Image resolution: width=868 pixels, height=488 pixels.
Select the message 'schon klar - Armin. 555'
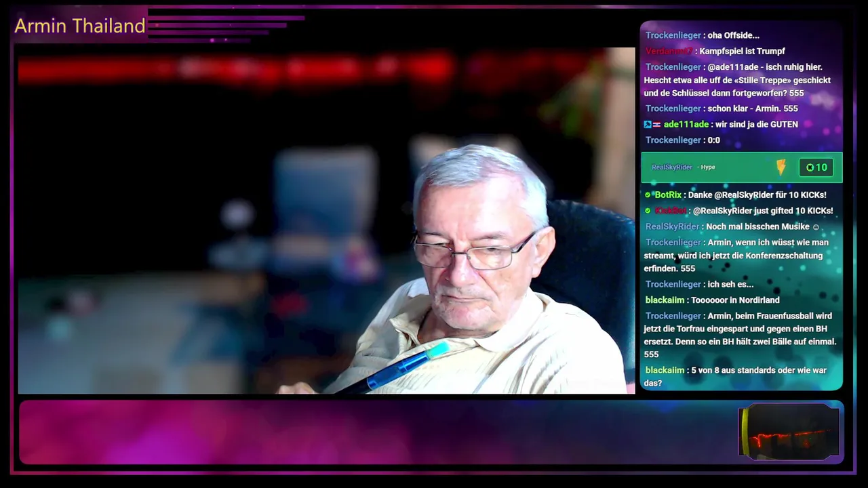[753, 108]
